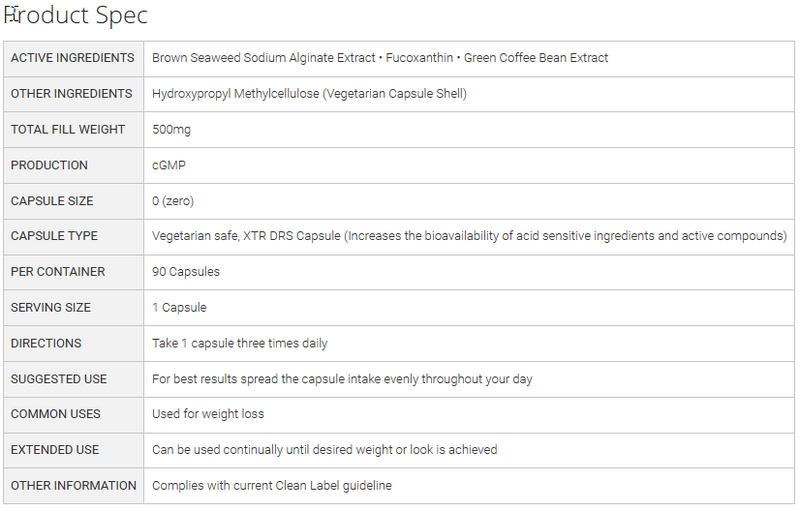Click the OTHER INGREDIENTS row label
The width and height of the screenshot is (800, 511).
coord(71,94)
